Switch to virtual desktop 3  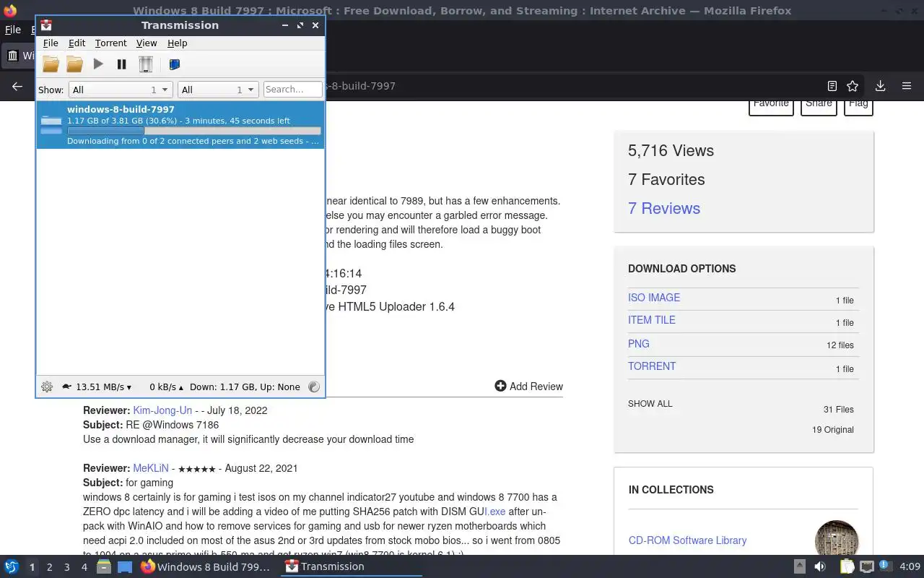pos(66,567)
